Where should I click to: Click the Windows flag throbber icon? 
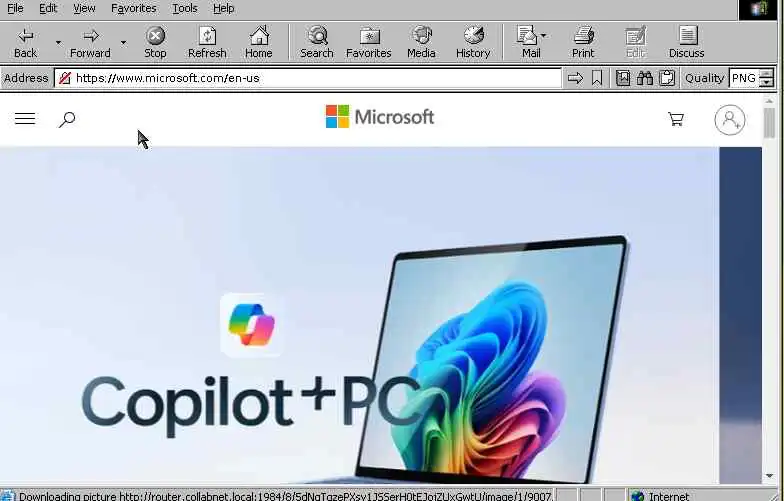tap(759, 9)
